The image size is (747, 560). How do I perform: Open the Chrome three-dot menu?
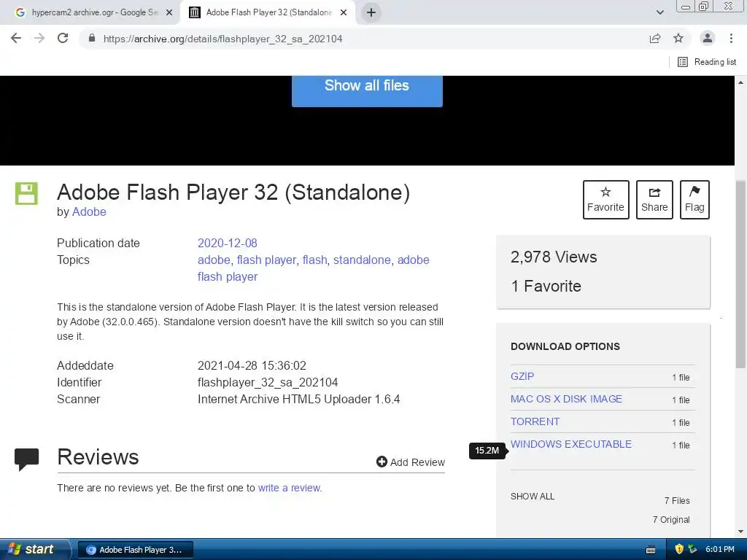tap(731, 39)
